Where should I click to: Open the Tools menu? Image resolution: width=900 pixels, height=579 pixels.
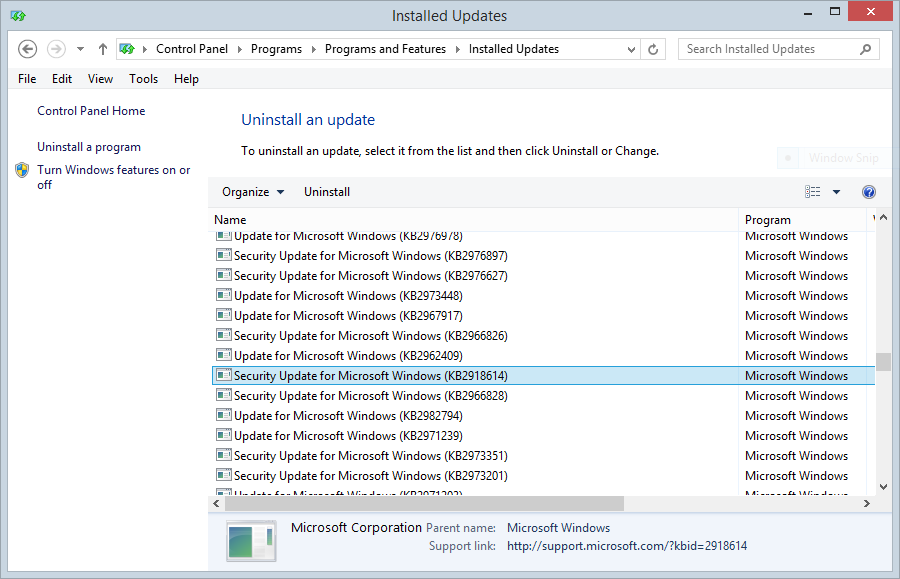pos(143,79)
